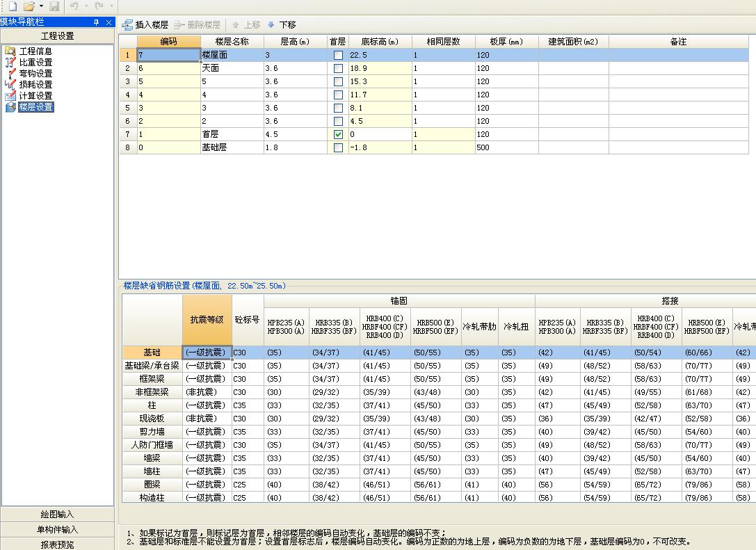Select the 天面 floor name cell
Image resolution: width=756 pixels, height=550 pixels.
[x=232, y=68]
